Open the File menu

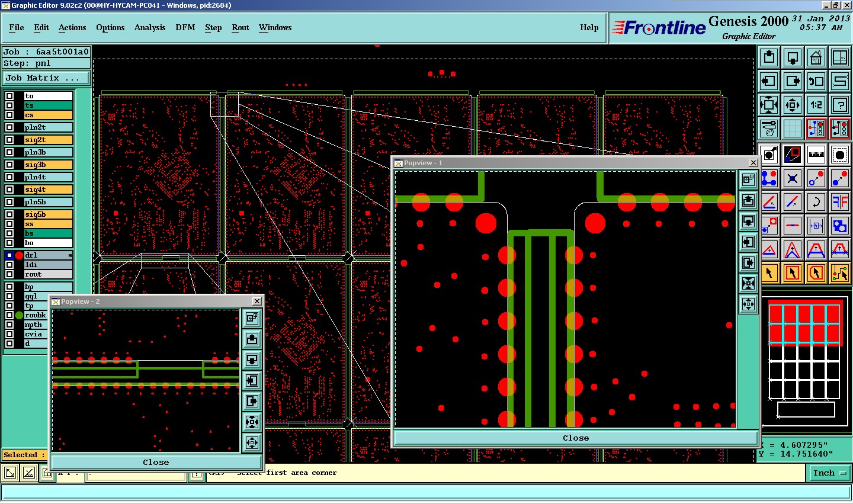[x=17, y=27]
